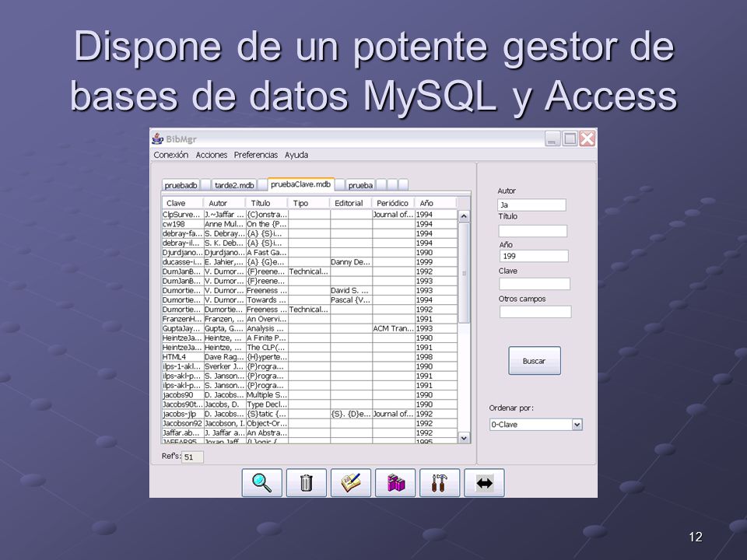The width and height of the screenshot is (747, 560).
Task: Click the Anne Mul... author cell
Action: pyautogui.click(x=225, y=224)
